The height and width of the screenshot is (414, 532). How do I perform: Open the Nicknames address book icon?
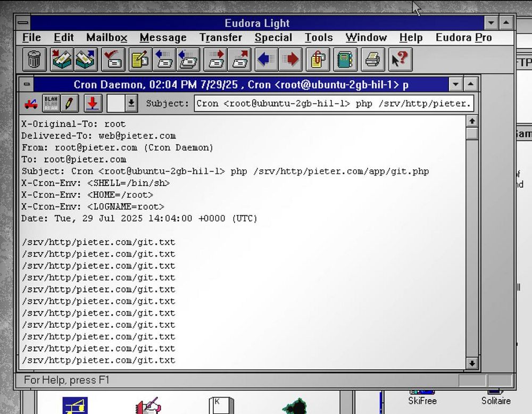pos(345,60)
